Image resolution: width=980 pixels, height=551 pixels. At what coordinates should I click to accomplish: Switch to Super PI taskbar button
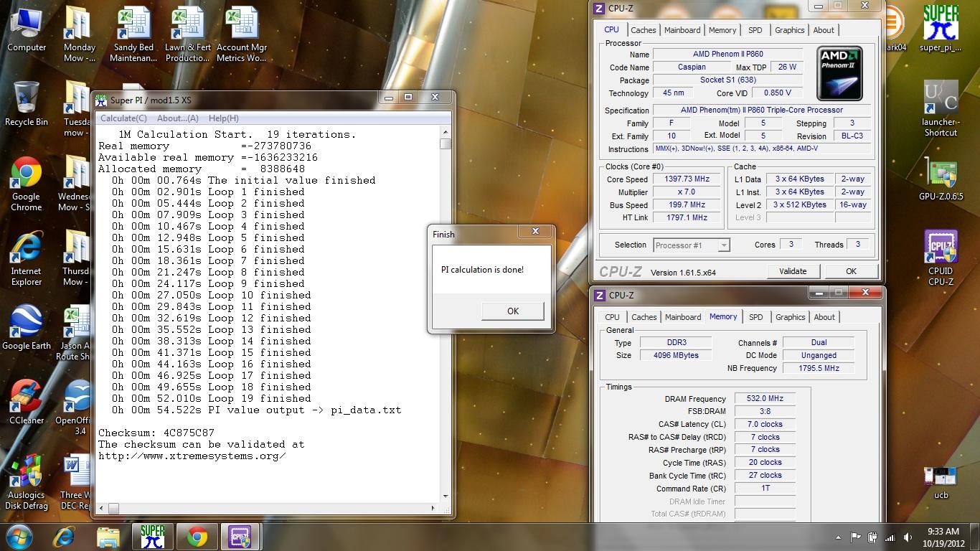click(152, 537)
